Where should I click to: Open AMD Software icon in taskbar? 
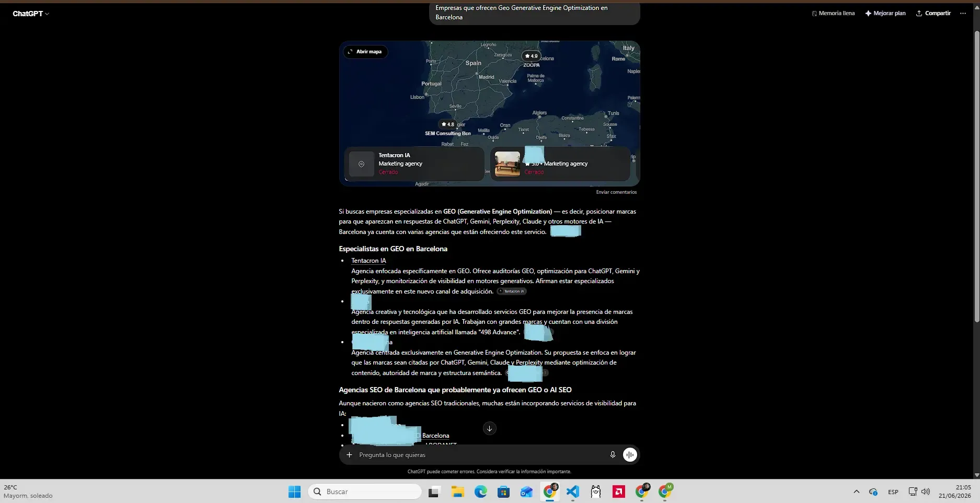click(619, 492)
